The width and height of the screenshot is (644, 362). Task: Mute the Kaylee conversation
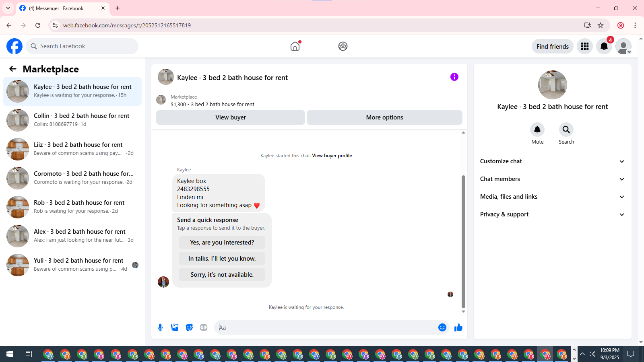[x=537, y=130]
